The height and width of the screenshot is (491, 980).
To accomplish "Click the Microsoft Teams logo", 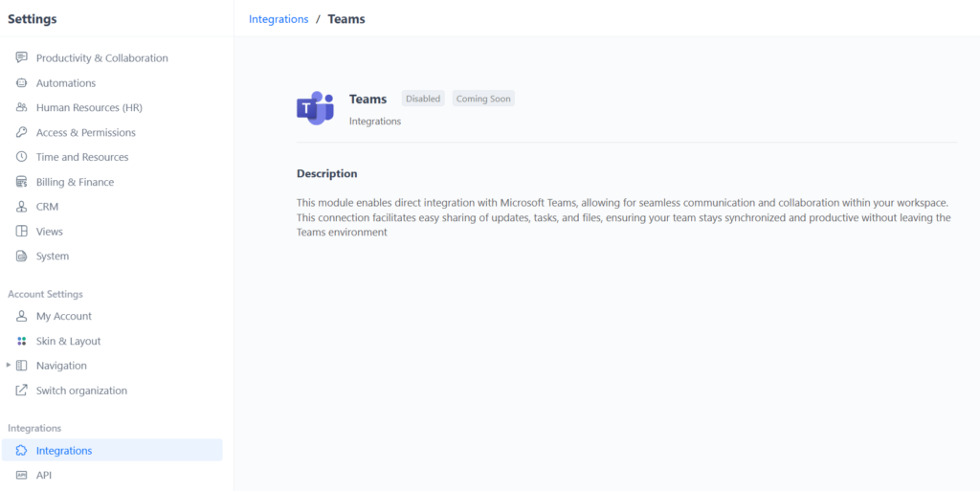I will coord(316,108).
